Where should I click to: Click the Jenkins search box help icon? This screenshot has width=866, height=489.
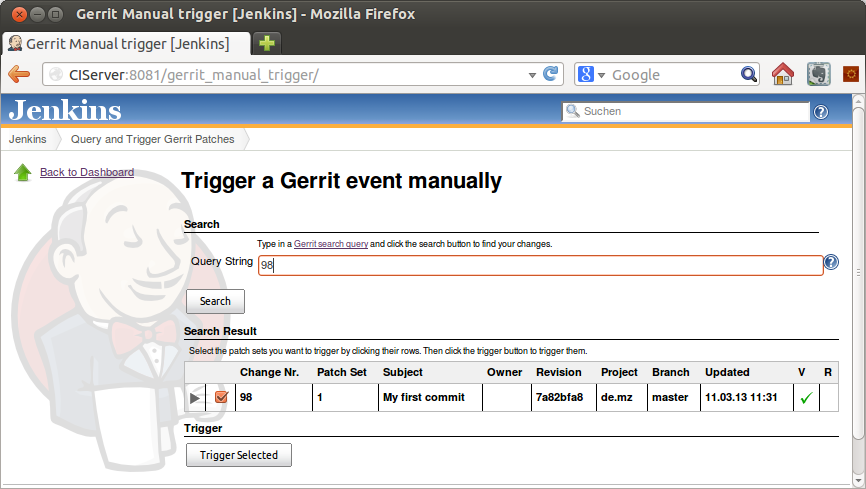[821, 112]
